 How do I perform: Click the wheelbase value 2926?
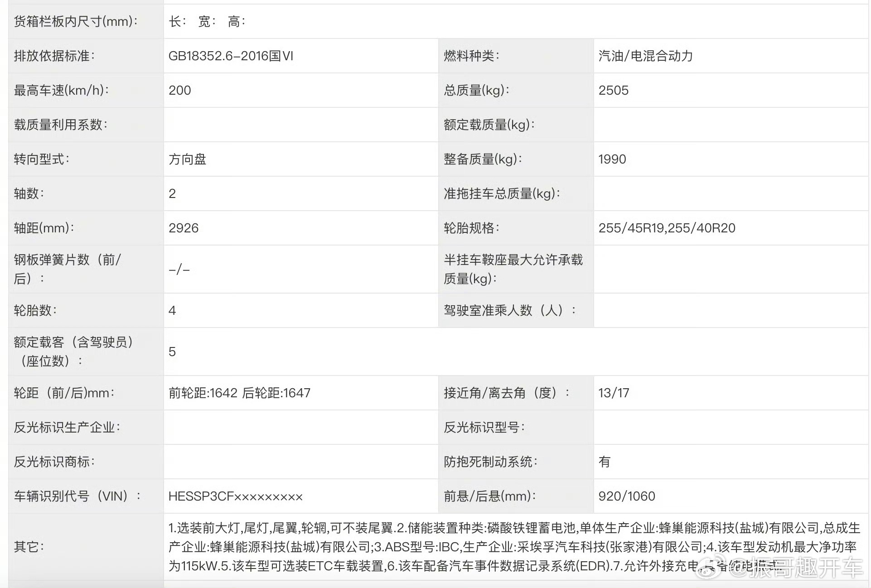(x=184, y=228)
